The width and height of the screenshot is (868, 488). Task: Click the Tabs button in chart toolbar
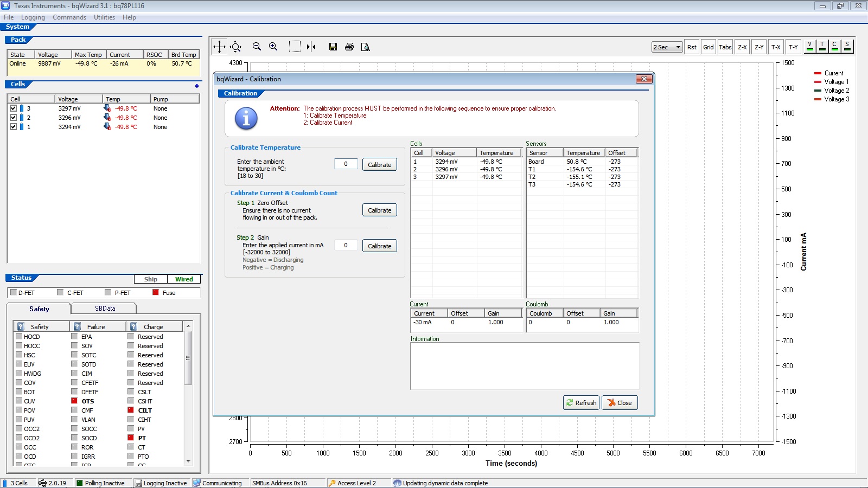coord(725,47)
